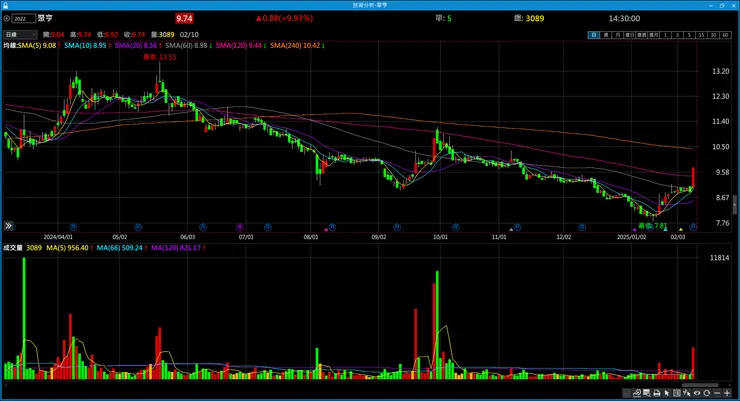Viewport: 740px width, 401px height.
Task: Switch to 60-minute chart tab
Action: coord(725,35)
